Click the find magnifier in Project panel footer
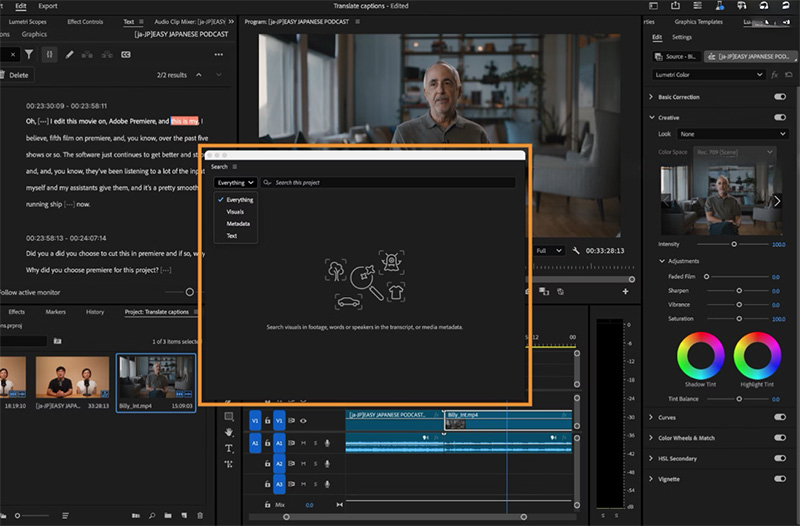Image resolution: width=800 pixels, height=526 pixels. click(x=152, y=515)
